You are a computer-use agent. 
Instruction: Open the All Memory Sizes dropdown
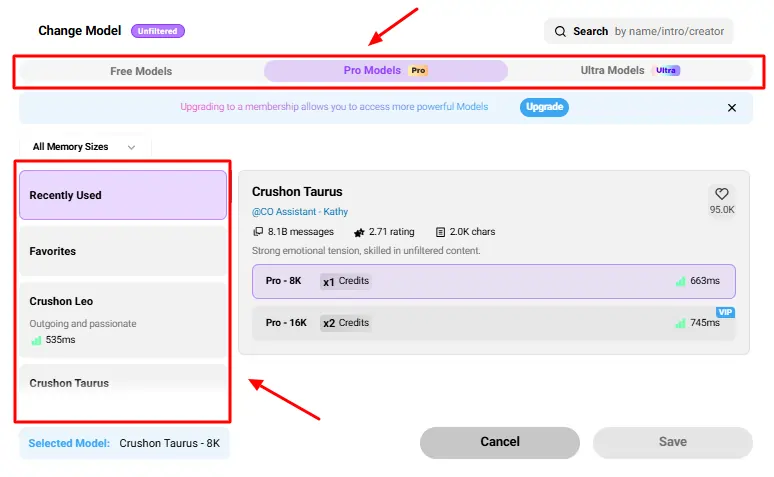[84, 147]
